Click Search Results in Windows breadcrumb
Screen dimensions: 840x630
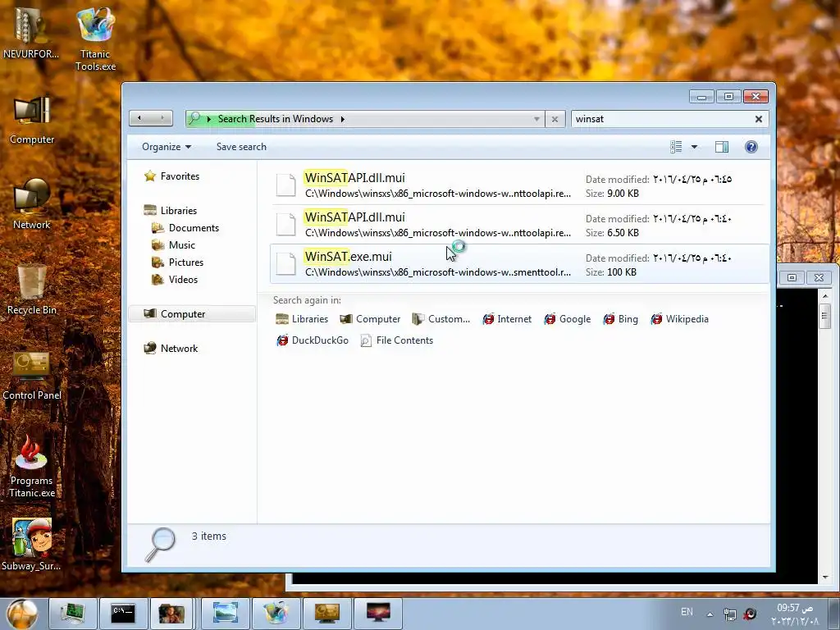point(276,119)
